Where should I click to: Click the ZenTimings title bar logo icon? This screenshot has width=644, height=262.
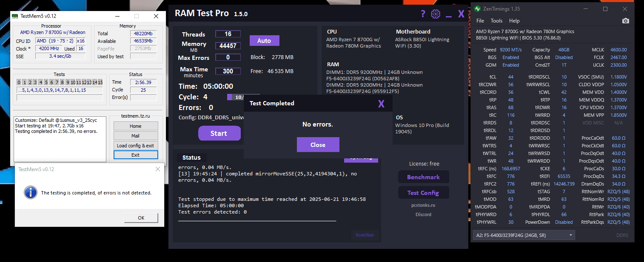click(478, 9)
